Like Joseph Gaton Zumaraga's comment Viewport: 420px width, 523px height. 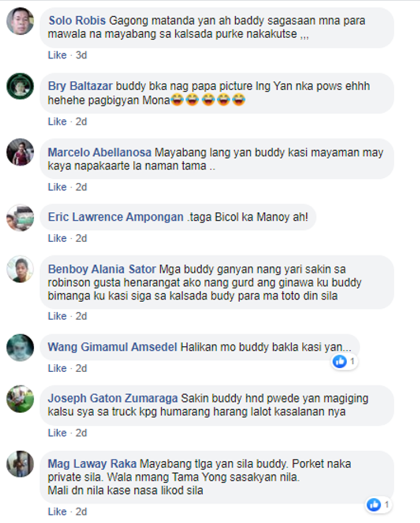tap(57, 433)
